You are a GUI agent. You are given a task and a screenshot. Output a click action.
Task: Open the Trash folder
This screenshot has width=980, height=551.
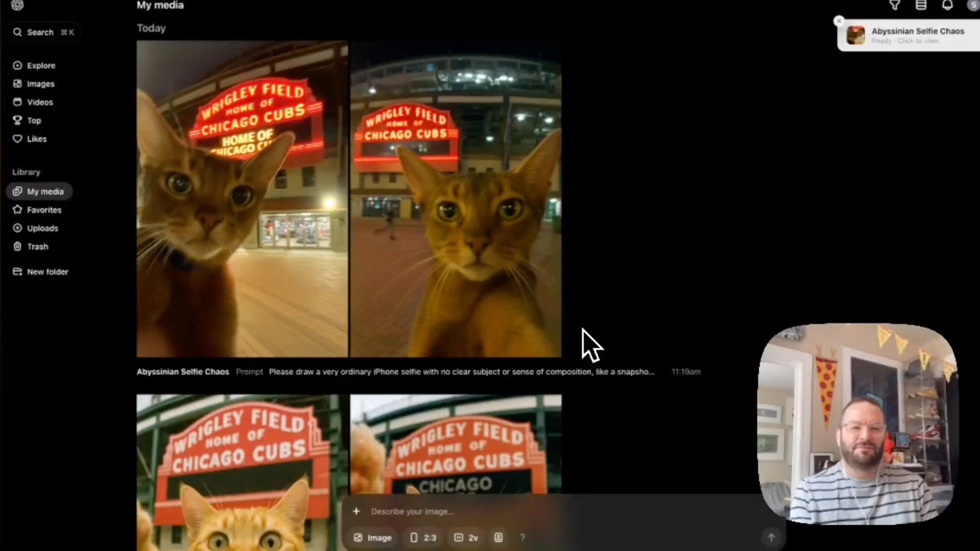coord(31,247)
